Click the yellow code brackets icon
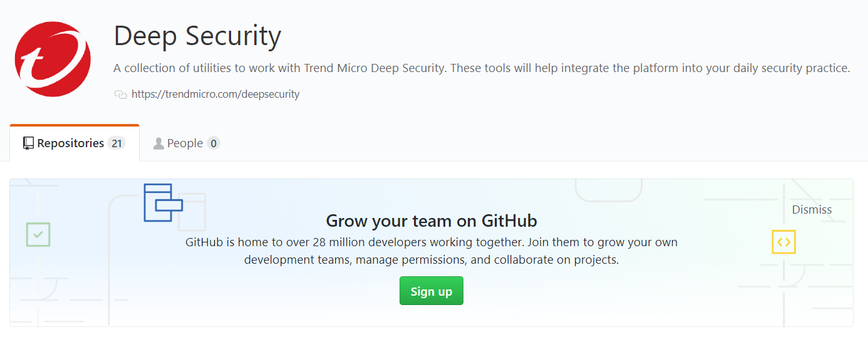868x342 pixels. [x=783, y=242]
